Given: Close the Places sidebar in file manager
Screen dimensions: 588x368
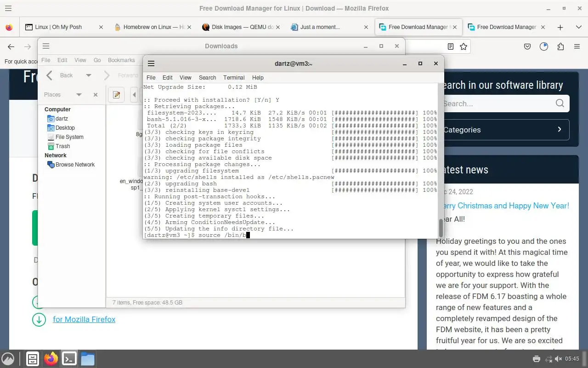Looking at the screenshot, I should [x=96, y=95].
